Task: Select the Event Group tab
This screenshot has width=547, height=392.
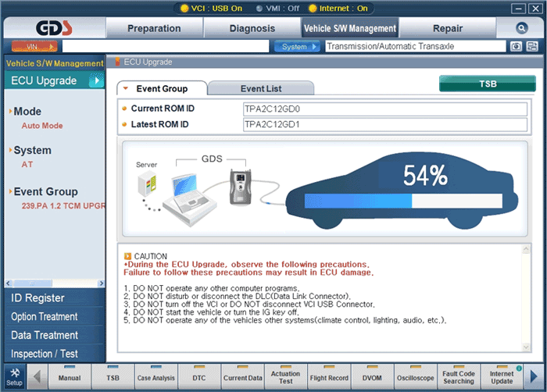Action: (162, 88)
